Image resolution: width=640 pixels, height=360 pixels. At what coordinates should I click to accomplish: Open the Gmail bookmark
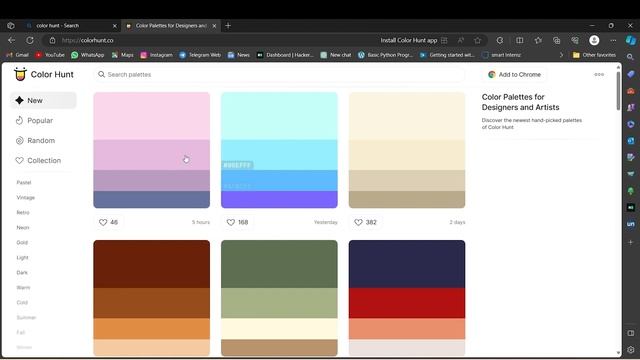coord(18,55)
